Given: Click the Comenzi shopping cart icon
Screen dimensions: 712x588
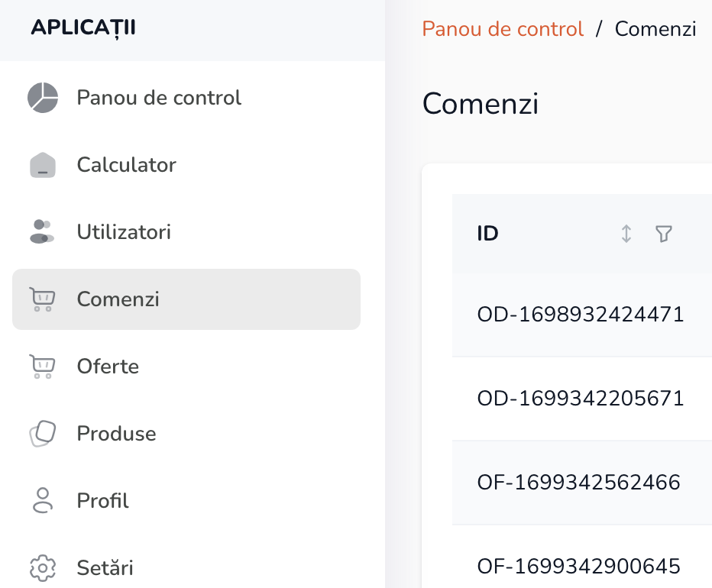Looking at the screenshot, I should click(42, 299).
